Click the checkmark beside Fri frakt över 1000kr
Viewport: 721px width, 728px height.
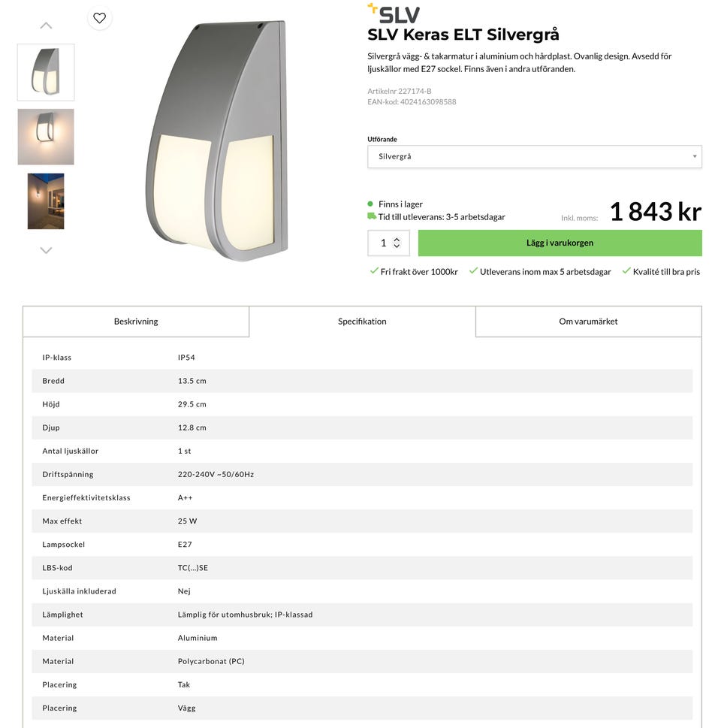tap(374, 271)
